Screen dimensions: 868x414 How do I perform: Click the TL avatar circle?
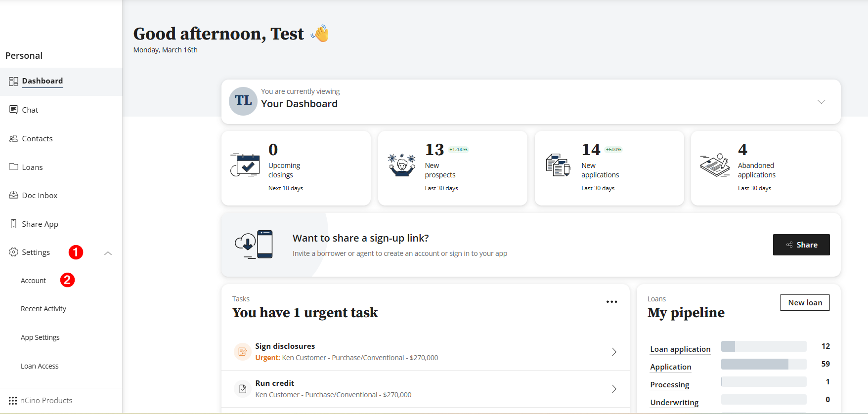click(243, 101)
